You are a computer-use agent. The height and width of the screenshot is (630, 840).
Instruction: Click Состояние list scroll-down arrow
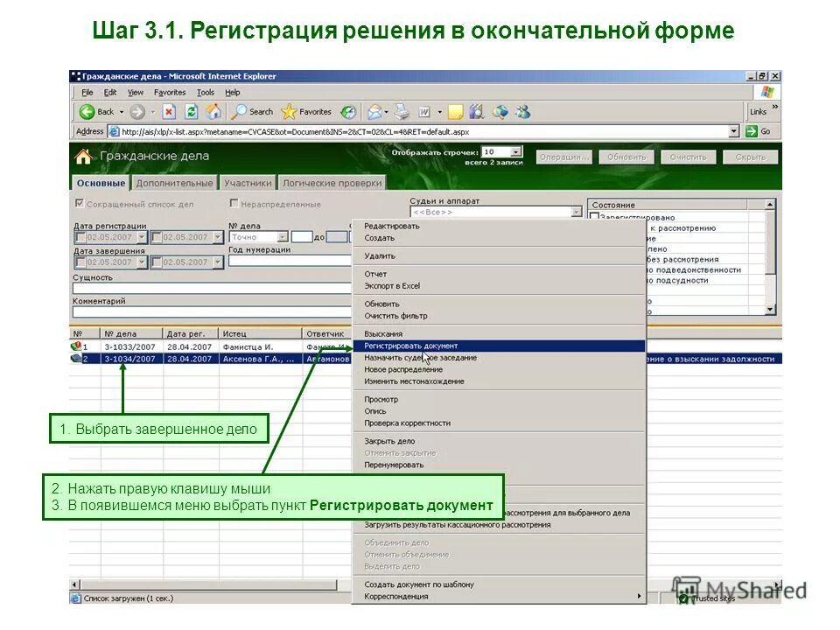(770, 309)
